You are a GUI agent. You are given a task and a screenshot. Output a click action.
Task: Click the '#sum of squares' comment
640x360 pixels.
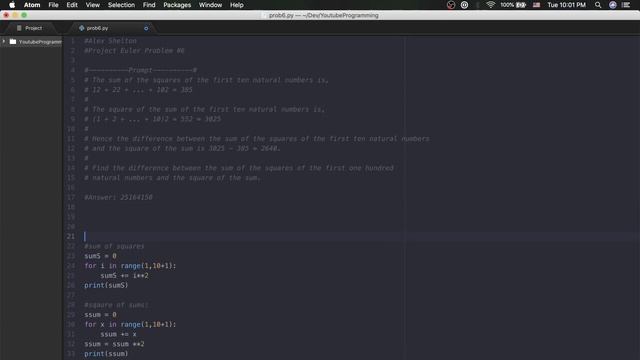point(114,246)
